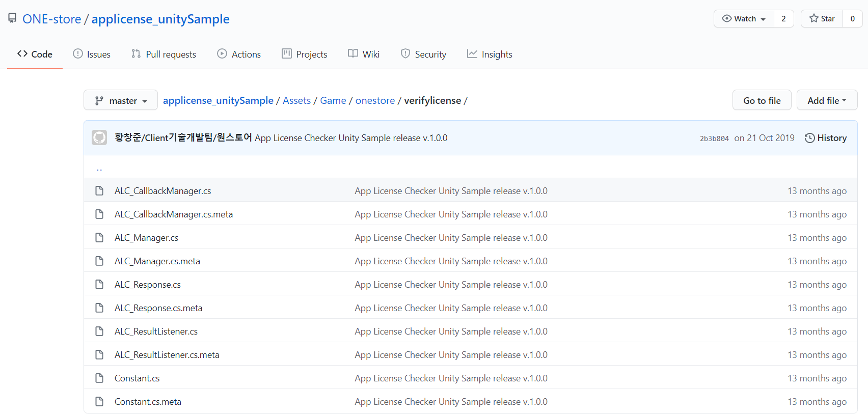Open the master branch dropdown
The height and width of the screenshot is (415, 868).
click(x=121, y=100)
